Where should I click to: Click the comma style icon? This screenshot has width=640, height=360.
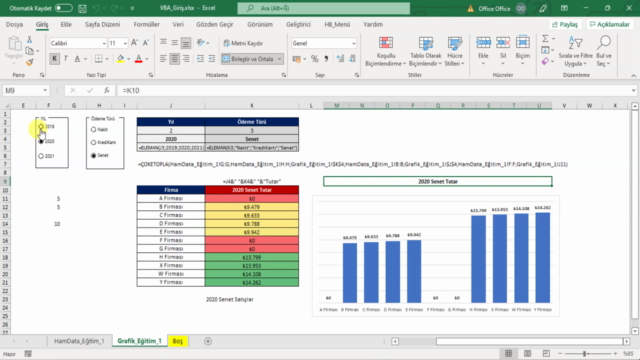point(326,59)
